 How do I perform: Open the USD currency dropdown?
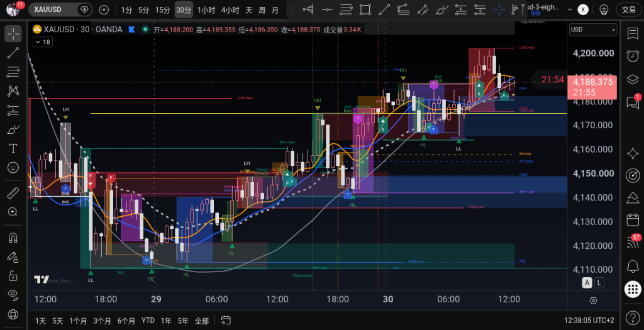[x=593, y=30]
